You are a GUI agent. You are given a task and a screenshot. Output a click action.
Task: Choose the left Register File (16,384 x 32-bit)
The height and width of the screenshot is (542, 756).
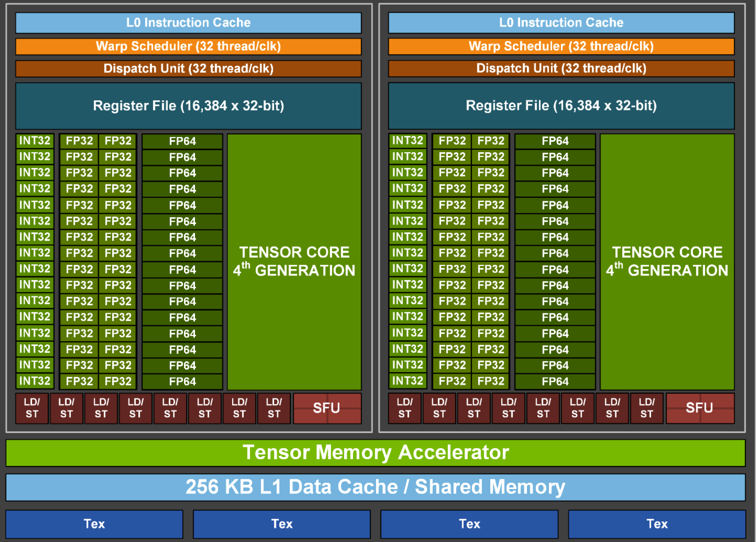click(x=189, y=106)
